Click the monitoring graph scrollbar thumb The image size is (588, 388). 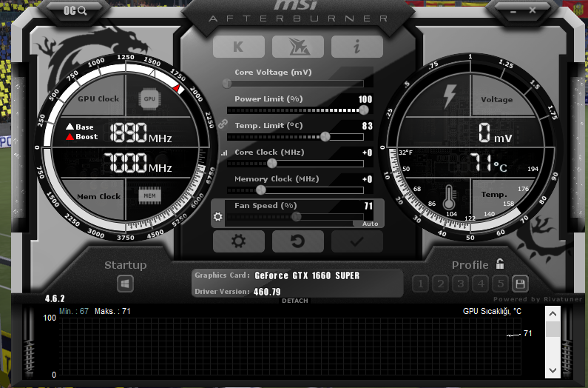552,329
